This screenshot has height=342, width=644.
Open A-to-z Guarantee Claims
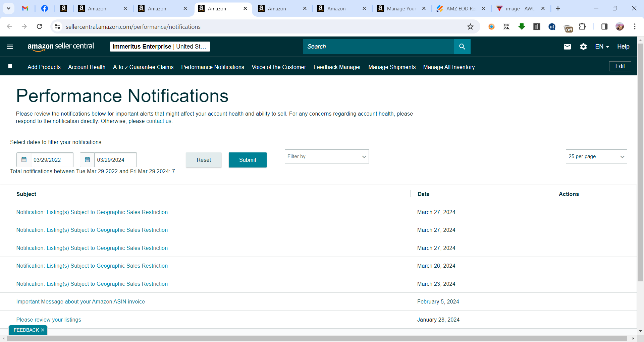point(143,67)
